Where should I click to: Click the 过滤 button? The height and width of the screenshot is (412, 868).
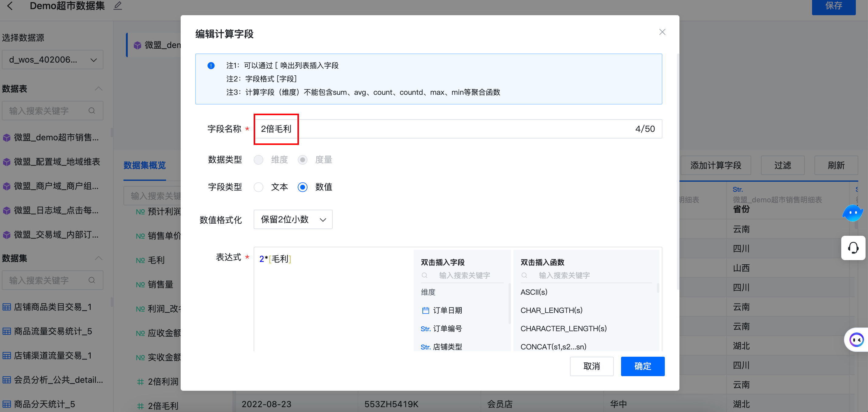coord(783,165)
